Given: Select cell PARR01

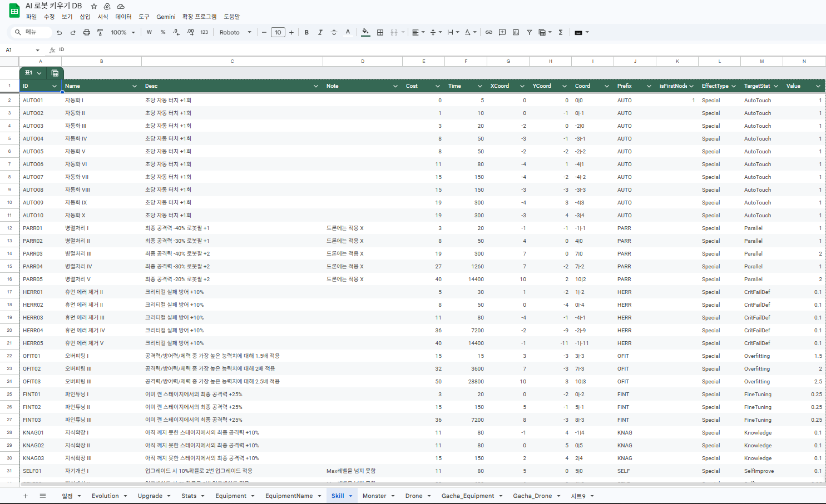Looking at the screenshot, I should pyautogui.click(x=40, y=228).
